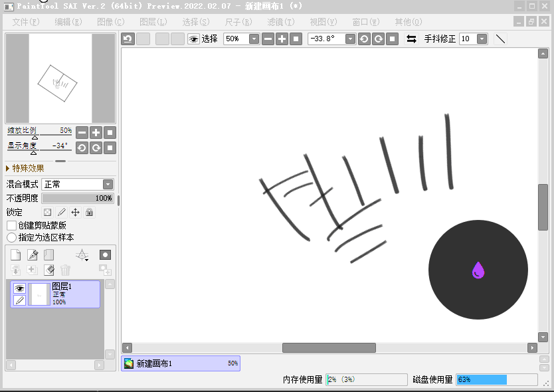Click the purple droplet in the dark circle
The height and width of the screenshot is (392, 554).
(x=478, y=270)
